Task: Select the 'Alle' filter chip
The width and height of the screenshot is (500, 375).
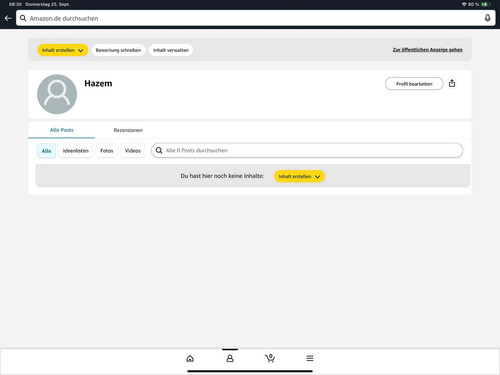Action: [46, 151]
